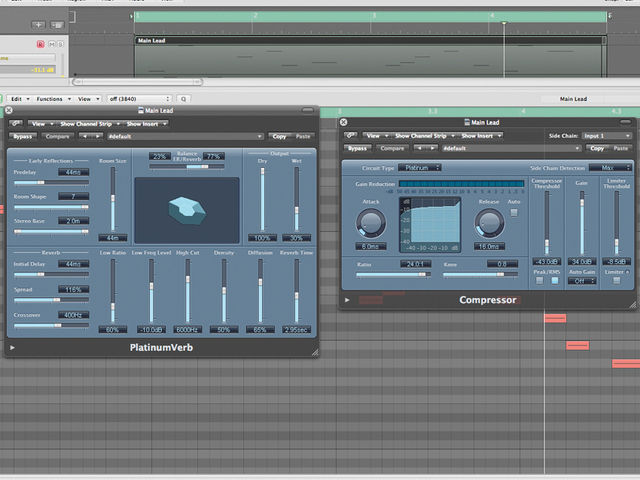This screenshot has height=480, width=640.
Task: Enable the Limiter checkbox
Action: click(x=617, y=281)
